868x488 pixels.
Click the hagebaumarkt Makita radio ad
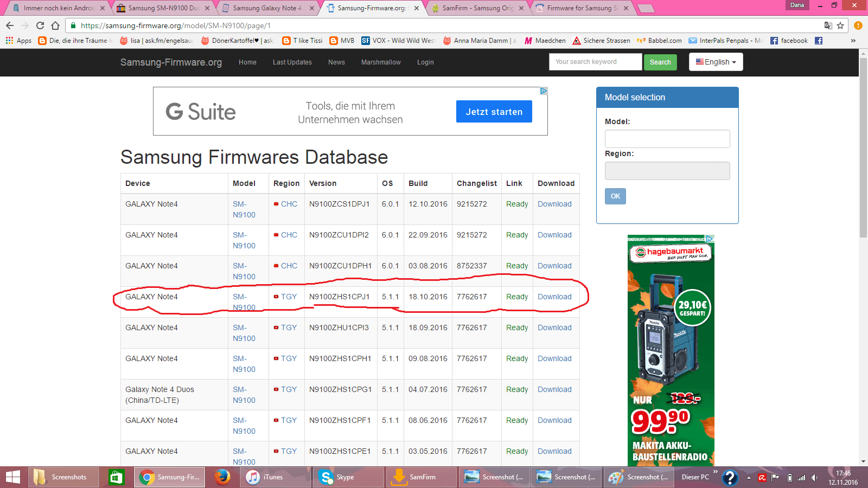pos(671,350)
